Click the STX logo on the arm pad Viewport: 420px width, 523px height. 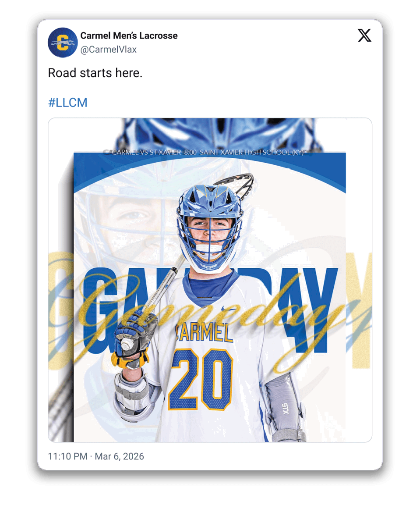[x=285, y=409]
